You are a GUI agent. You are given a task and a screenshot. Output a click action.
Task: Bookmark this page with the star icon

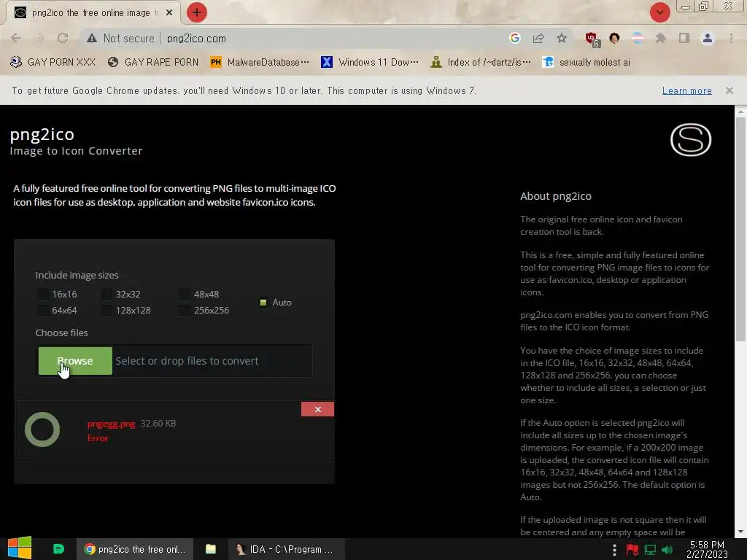coord(562,38)
